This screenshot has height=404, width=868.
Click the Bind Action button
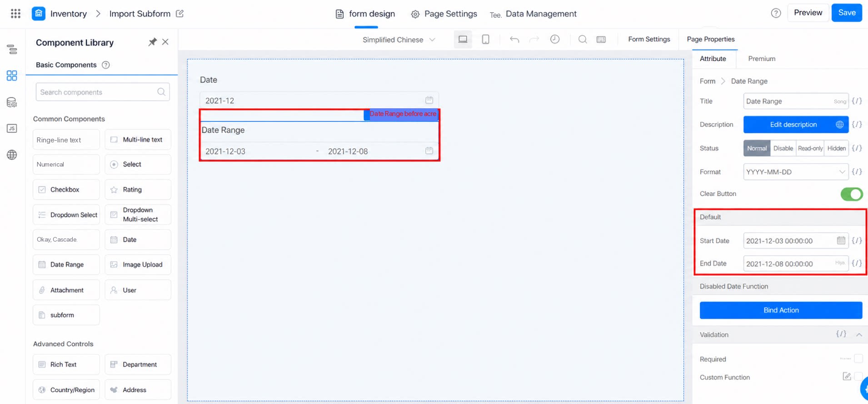780,310
